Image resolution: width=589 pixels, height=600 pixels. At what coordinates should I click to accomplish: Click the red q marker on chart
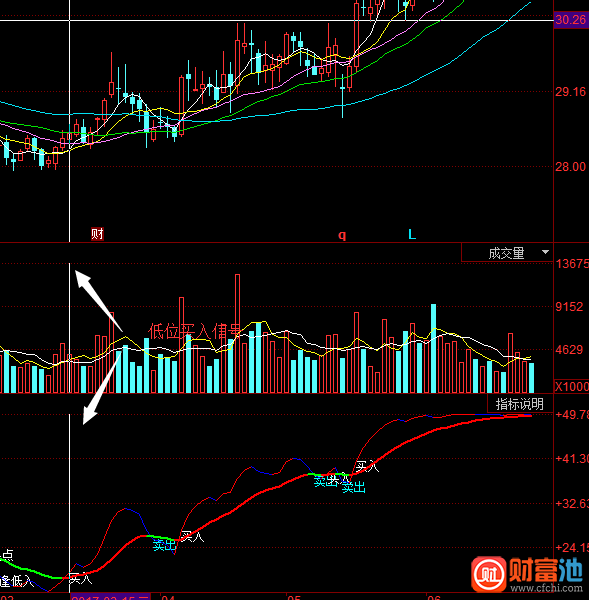(x=342, y=235)
